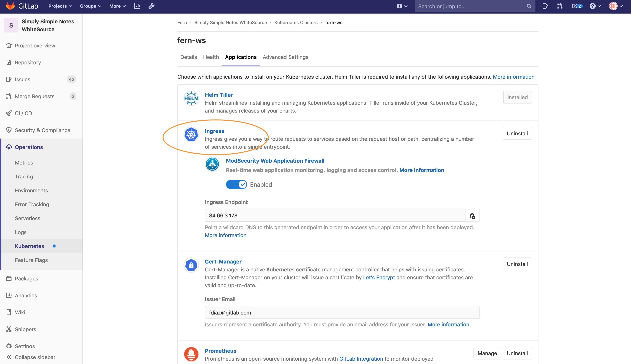Viewport: 631px width, 364px height.
Task: Disable the ModSecurity firewall toggle
Action: click(x=236, y=184)
